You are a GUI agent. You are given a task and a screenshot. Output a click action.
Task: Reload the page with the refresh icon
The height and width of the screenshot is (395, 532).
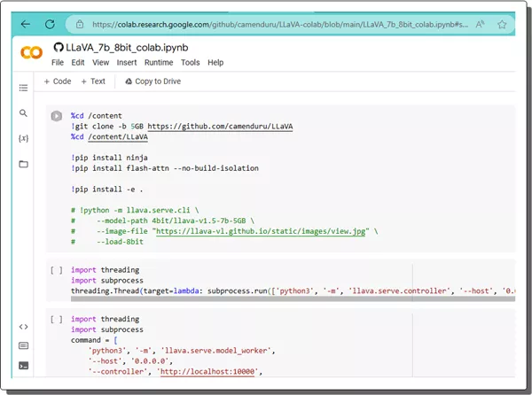(x=50, y=24)
